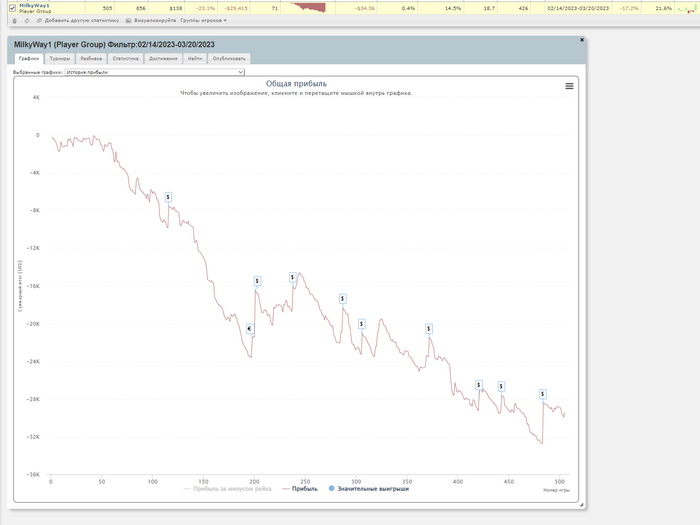Image resolution: width=700 pixels, height=525 pixels.
Task: Switch to the Статистика tab
Action: [x=125, y=58]
